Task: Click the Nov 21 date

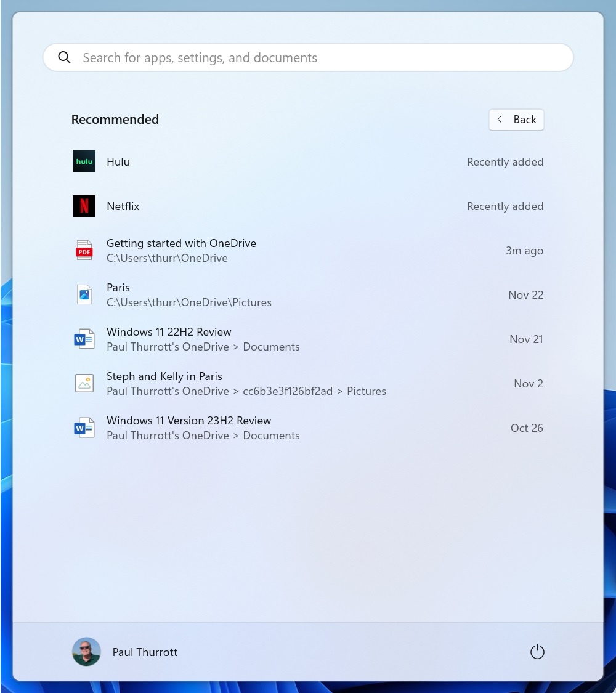Action: [526, 339]
